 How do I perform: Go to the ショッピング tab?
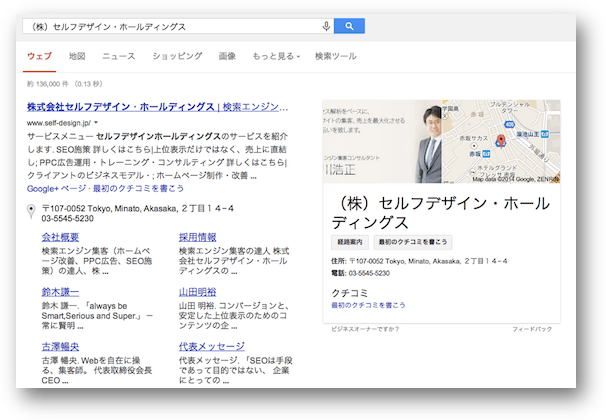[177, 56]
